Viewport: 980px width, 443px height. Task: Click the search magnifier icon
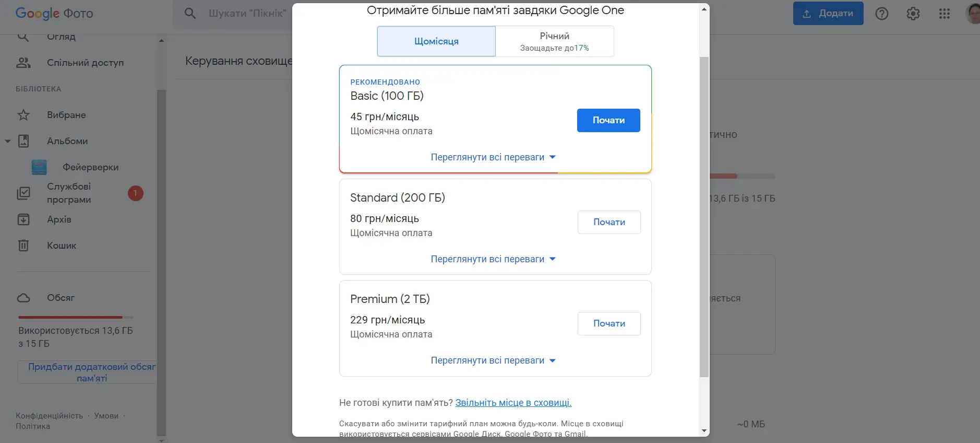190,13
